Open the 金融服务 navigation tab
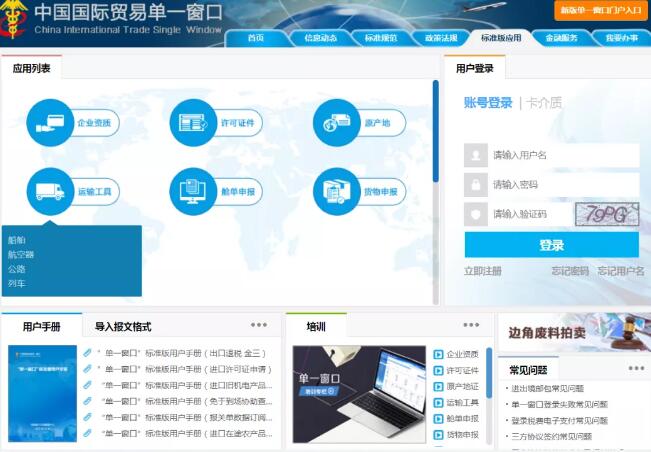The width and height of the screenshot is (651, 452). [561, 38]
